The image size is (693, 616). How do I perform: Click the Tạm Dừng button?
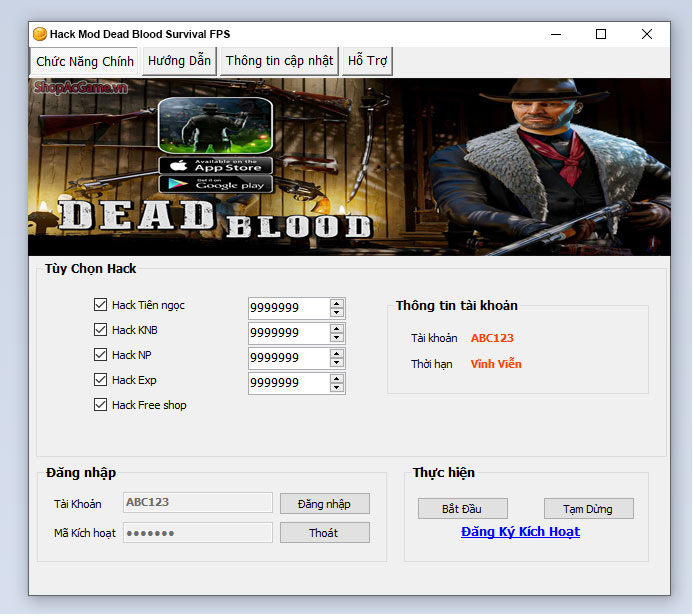(x=589, y=509)
